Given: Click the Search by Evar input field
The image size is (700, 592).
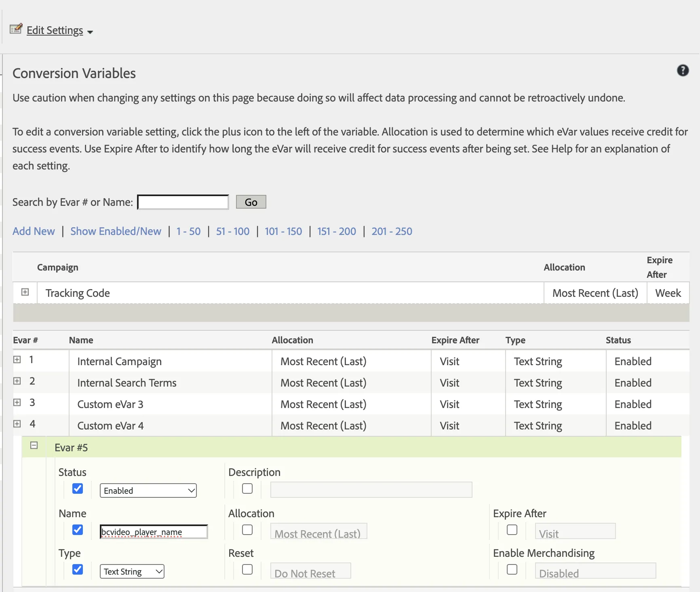Looking at the screenshot, I should pyautogui.click(x=183, y=202).
